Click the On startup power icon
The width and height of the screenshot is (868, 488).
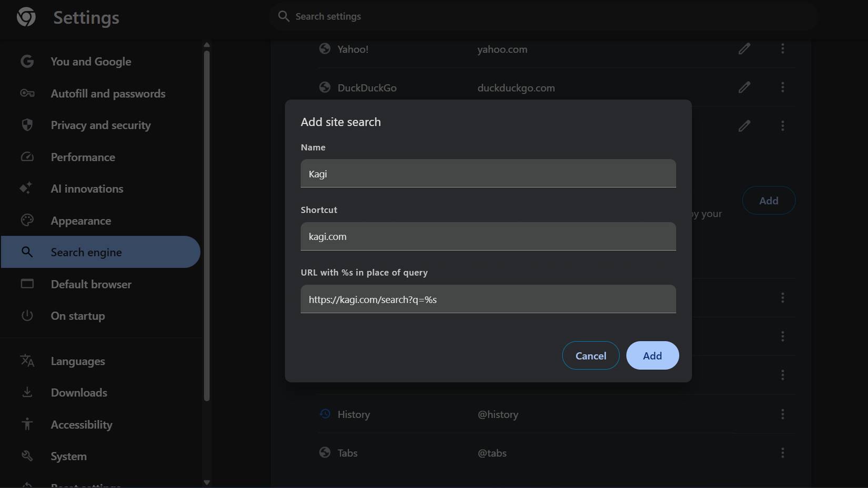[x=27, y=316]
